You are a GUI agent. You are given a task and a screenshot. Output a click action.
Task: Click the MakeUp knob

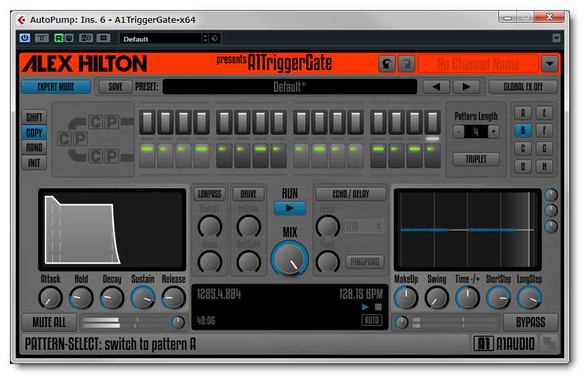[x=406, y=298]
